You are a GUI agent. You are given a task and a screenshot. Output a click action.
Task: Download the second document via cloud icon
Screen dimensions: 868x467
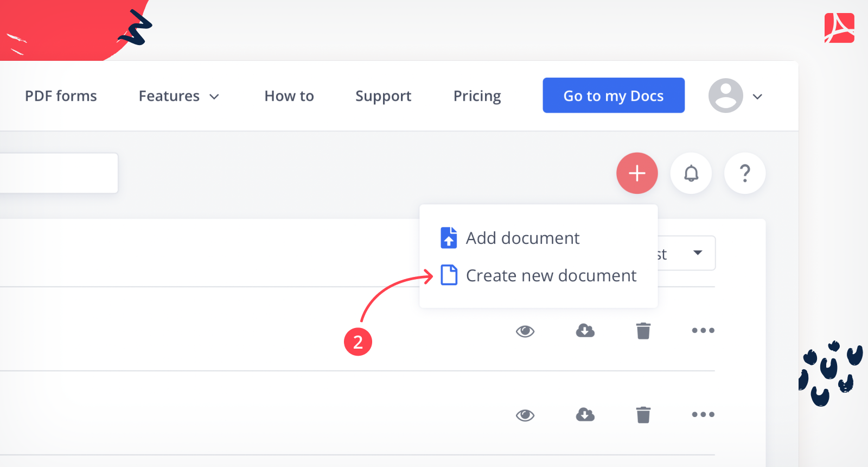coord(585,415)
